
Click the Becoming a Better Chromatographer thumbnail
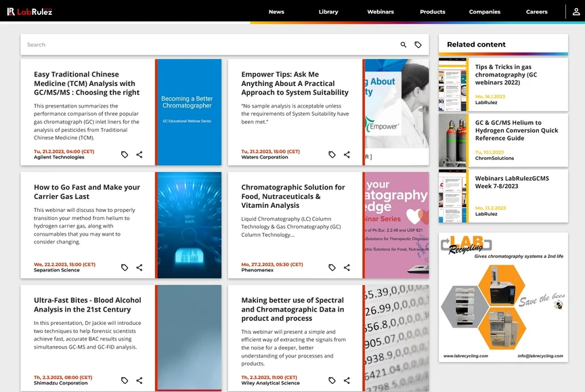[189, 112]
